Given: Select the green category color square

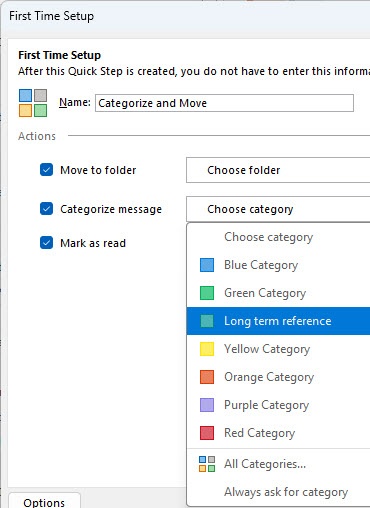Looking at the screenshot, I should pyautogui.click(x=207, y=293).
